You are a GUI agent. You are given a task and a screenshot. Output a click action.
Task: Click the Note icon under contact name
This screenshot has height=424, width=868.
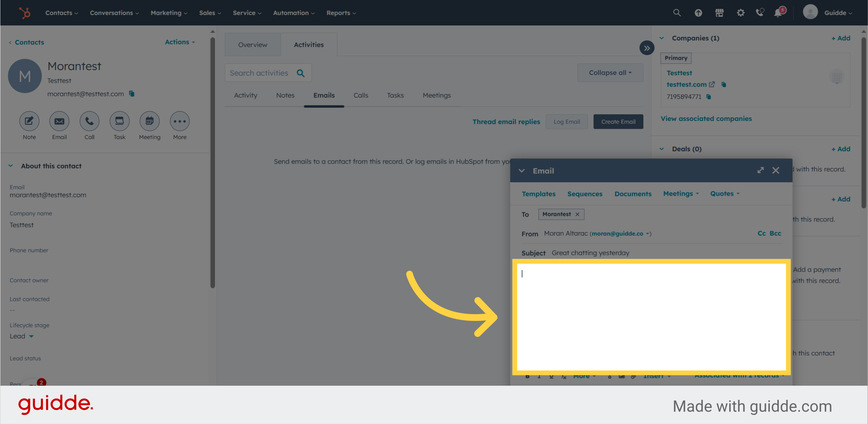[x=29, y=121]
